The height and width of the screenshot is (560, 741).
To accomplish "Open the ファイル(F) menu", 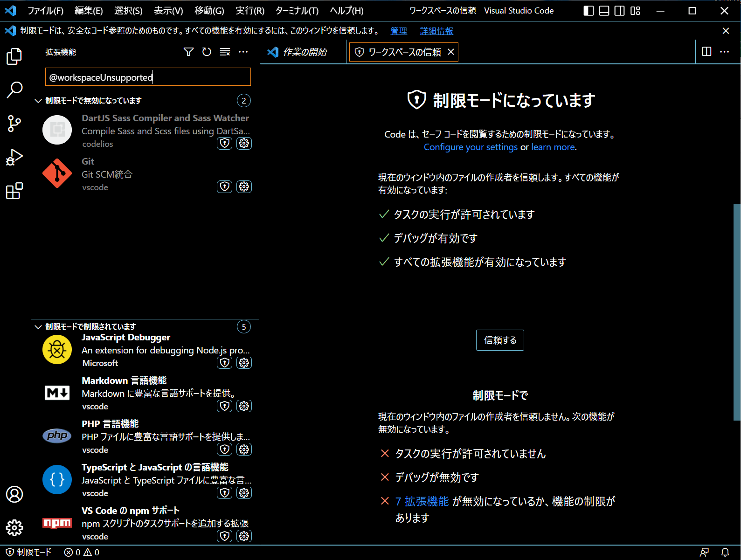I will (45, 11).
